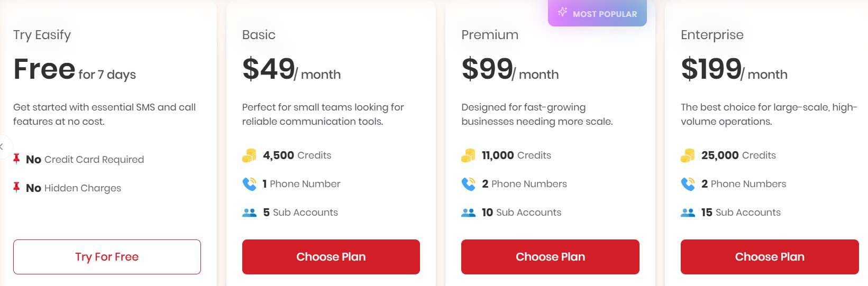Click the Premium plan phone icon
Viewport: 868px width, 286px height.
(x=468, y=184)
